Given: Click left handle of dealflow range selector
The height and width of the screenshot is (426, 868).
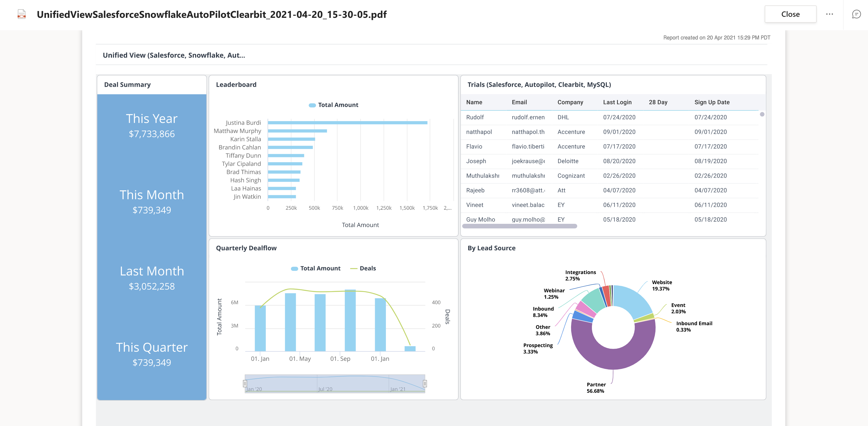Looking at the screenshot, I should tap(245, 383).
